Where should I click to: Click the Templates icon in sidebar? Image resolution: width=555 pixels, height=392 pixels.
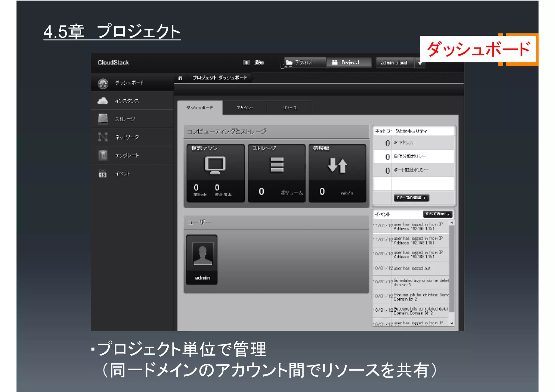click(103, 155)
